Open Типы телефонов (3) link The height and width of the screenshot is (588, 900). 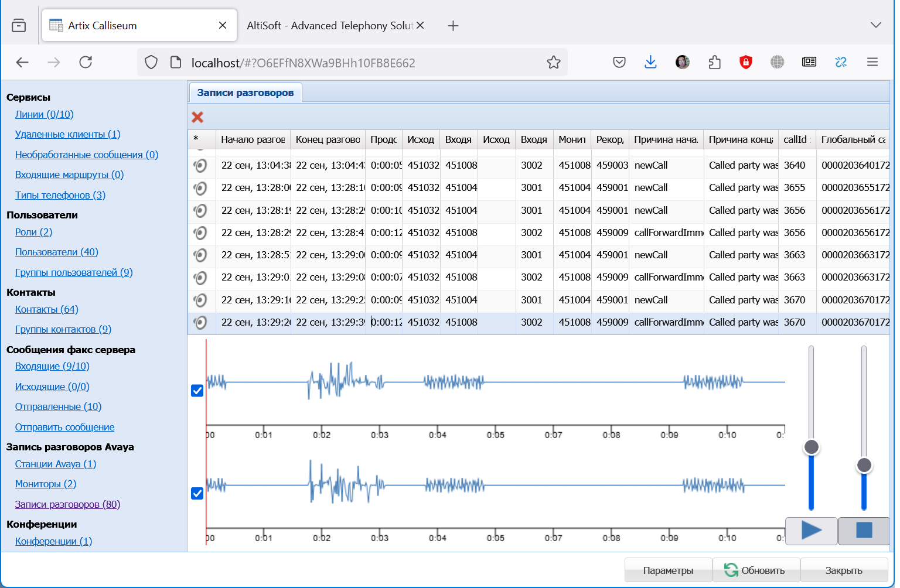[x=60, y=195]
